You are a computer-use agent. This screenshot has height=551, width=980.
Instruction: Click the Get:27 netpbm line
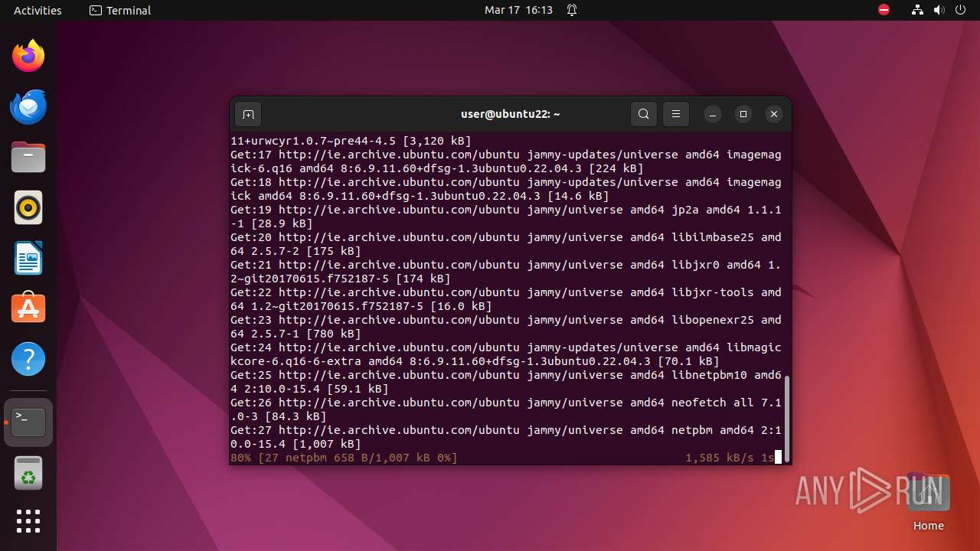click(x=506, y=437)
